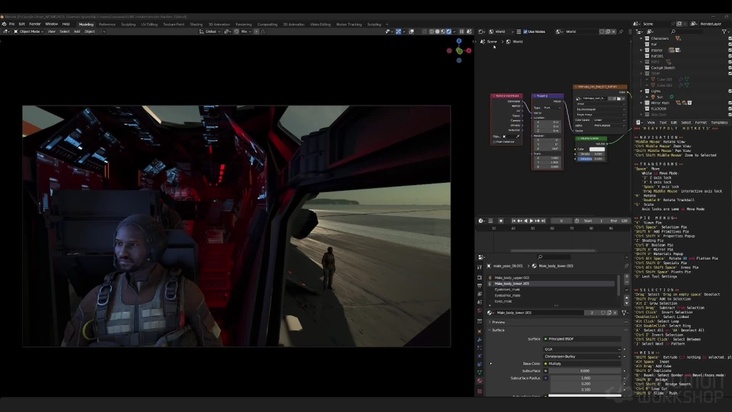The image size is (732, 412).
Task: Open the Window menu
Action: pos(51,24)
